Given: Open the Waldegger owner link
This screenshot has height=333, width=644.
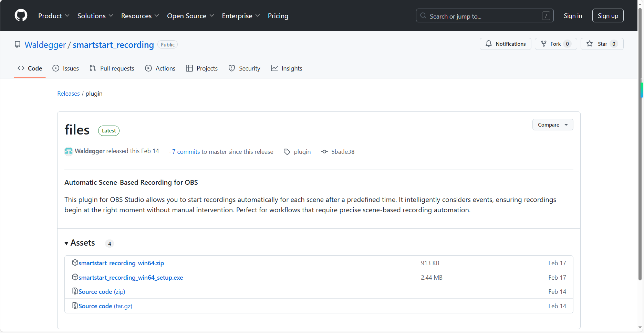Looking at the screenshot, I should [x=45, y=45].
